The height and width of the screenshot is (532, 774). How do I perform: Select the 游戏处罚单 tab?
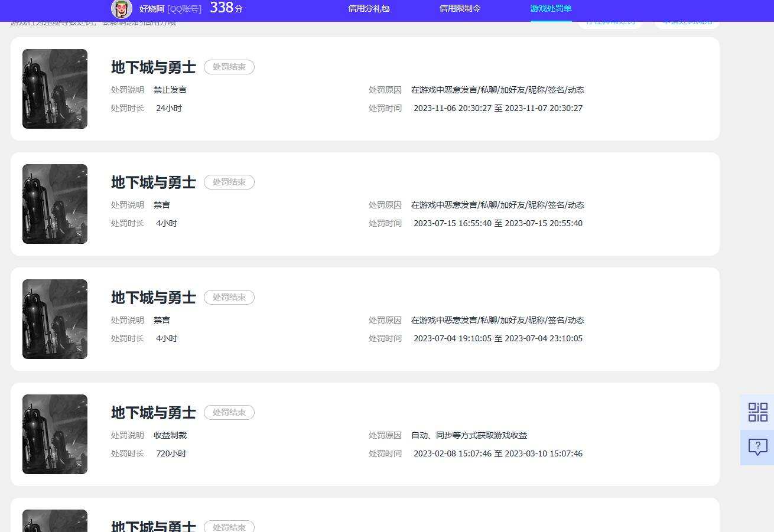point(551,9)
